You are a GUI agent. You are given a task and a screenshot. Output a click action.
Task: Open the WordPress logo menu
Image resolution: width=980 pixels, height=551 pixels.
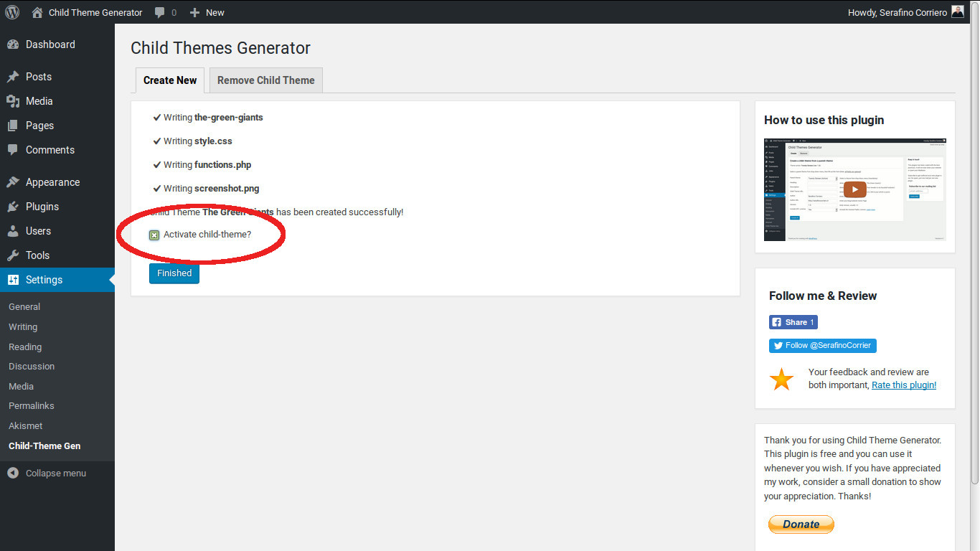(12, 12)
